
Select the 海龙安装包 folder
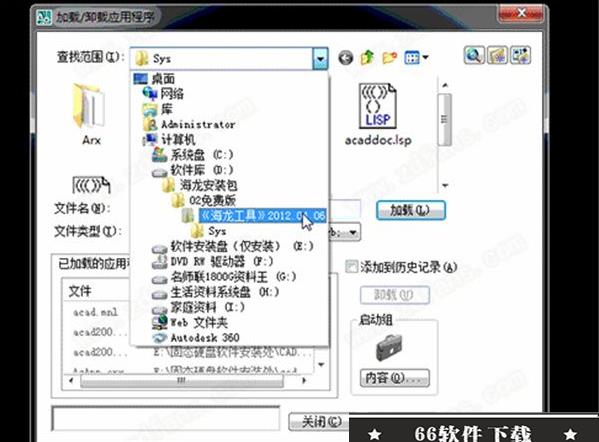[x=199, y=186]
